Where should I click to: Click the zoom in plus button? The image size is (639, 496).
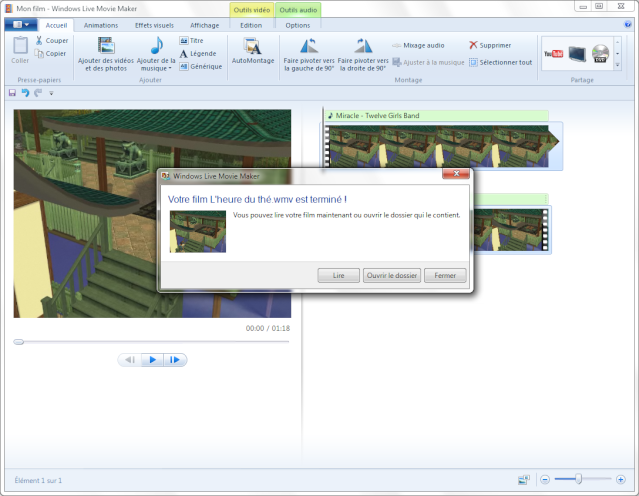[x=621, y=480]
